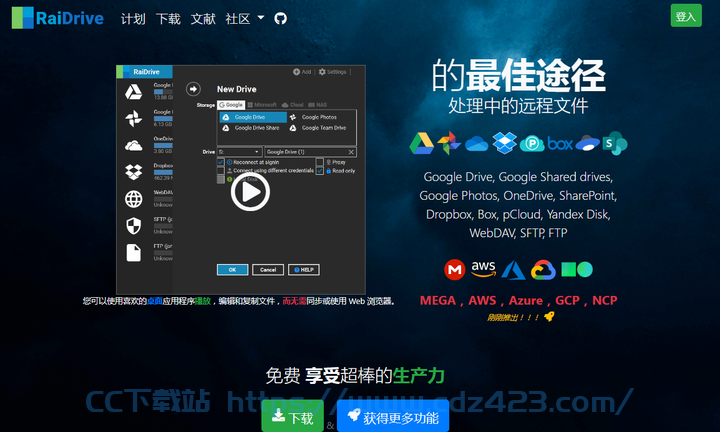Click the pCloud service icon
The width and height of the screenshot is (720, 432).
coord(532,144)
